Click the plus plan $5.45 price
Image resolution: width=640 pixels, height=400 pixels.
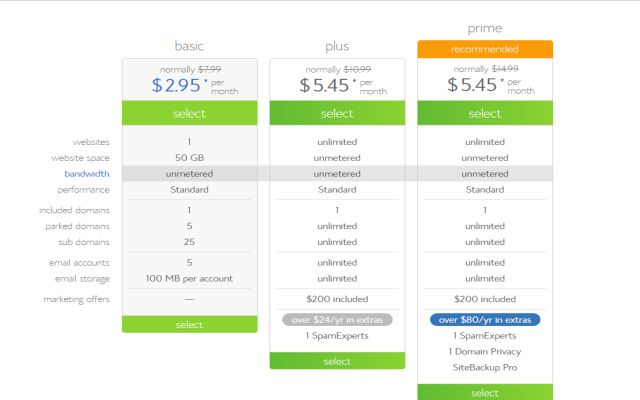point(324,85)
